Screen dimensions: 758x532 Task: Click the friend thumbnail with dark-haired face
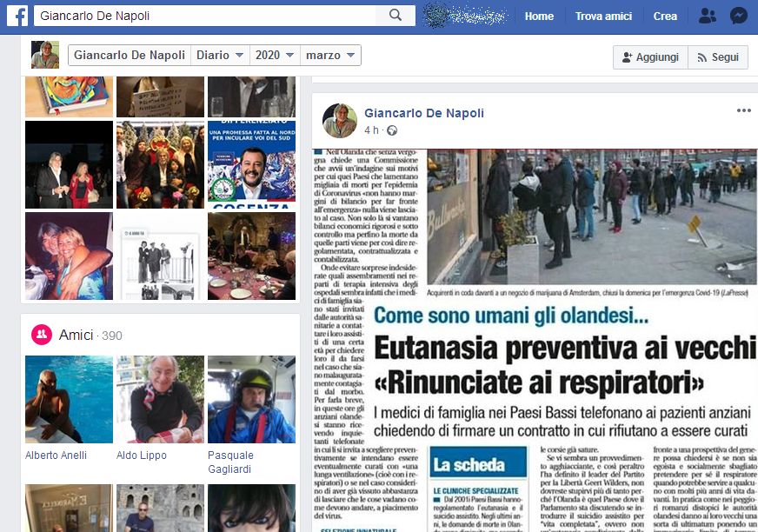[x=251, y=508]
